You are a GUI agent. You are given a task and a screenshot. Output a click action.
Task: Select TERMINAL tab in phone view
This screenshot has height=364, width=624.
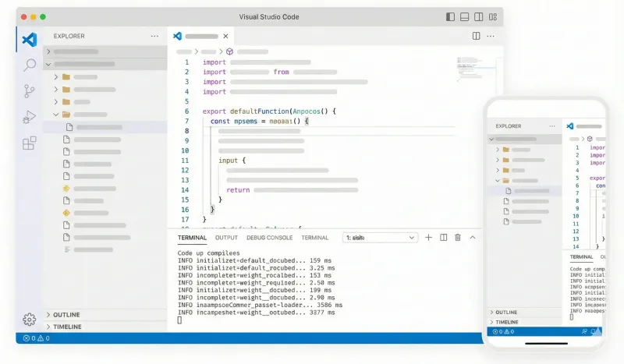click(x=581, y=257)
